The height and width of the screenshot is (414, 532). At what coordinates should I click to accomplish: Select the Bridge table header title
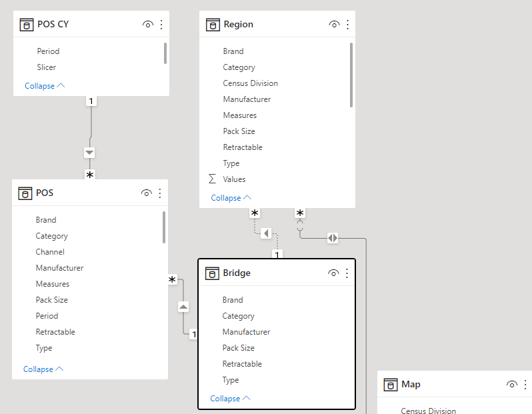click(237, 273)
